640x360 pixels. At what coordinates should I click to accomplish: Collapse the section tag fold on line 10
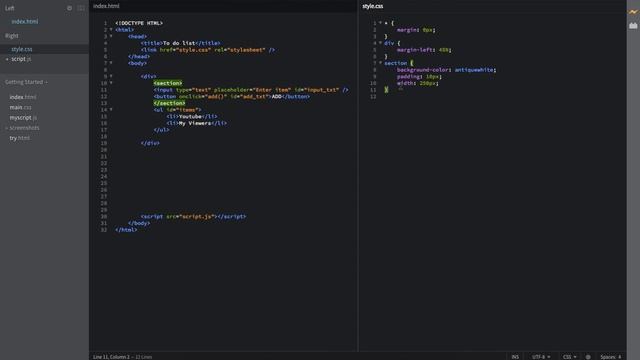pos(111,83)
